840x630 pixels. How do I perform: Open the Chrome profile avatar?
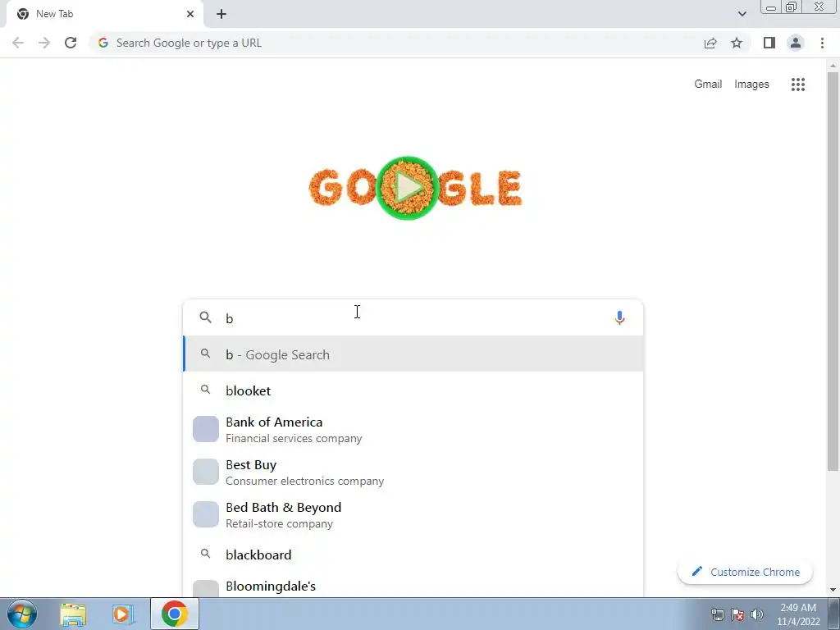coord(796,43)
